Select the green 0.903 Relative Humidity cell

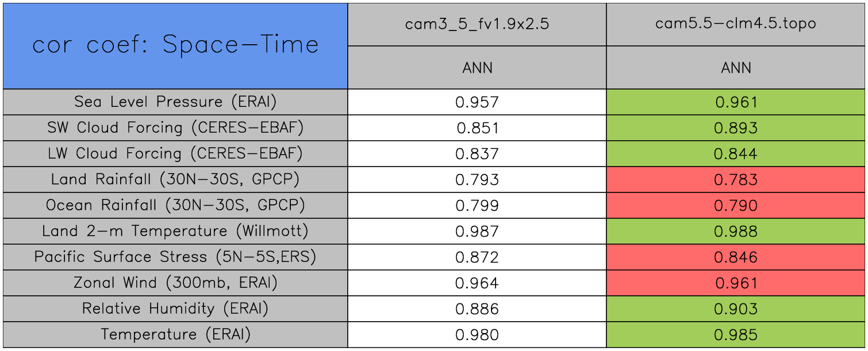(736, 308)
